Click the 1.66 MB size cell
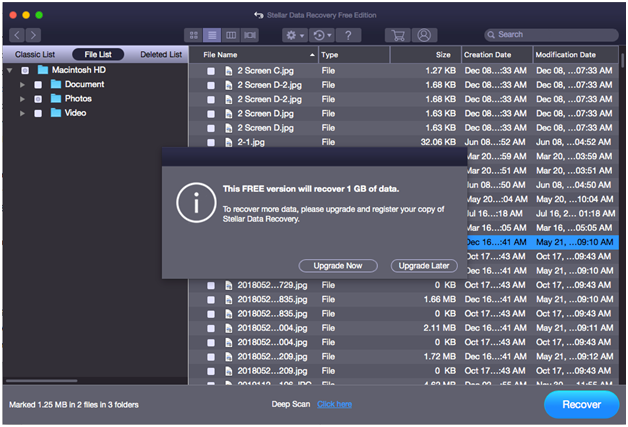 coord(440,299)
